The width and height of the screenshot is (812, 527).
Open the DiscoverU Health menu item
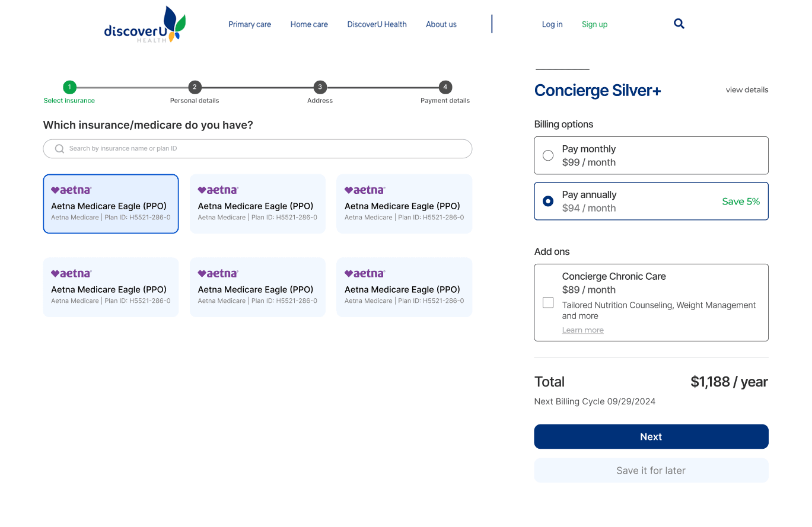click(x=377, y=24)
